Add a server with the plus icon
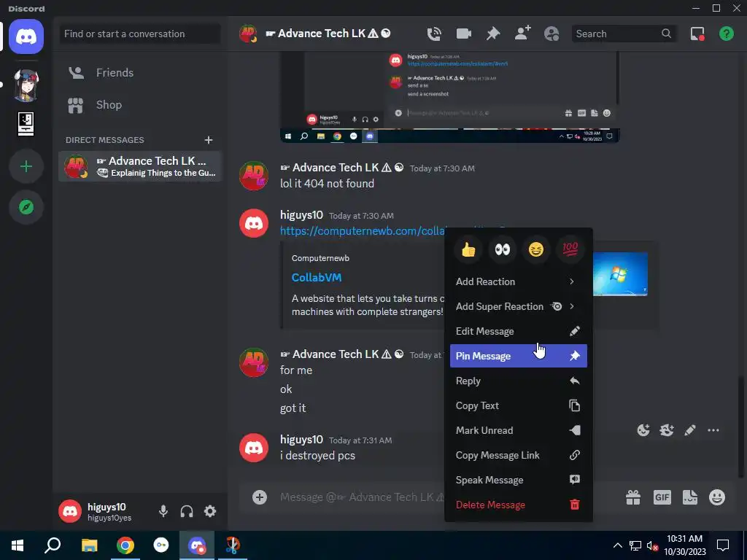Image resolution: width=747 pixels, height=560 pixels. (x=26, y=166)
